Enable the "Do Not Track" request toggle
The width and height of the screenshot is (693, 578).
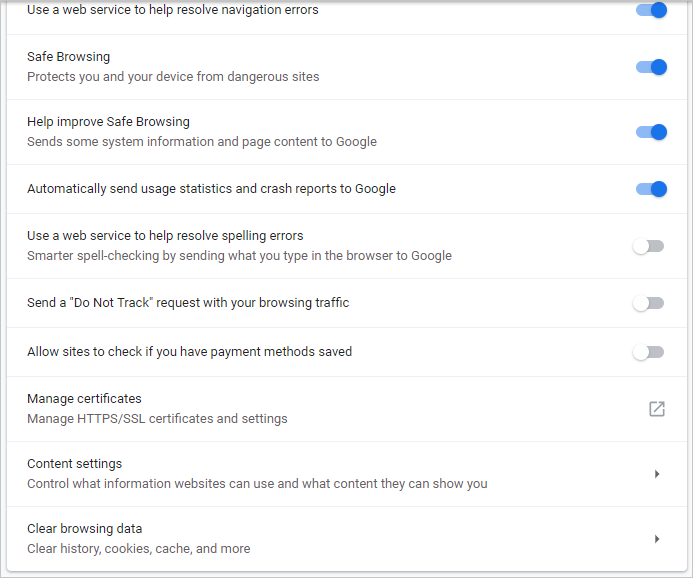click(648, 303)
